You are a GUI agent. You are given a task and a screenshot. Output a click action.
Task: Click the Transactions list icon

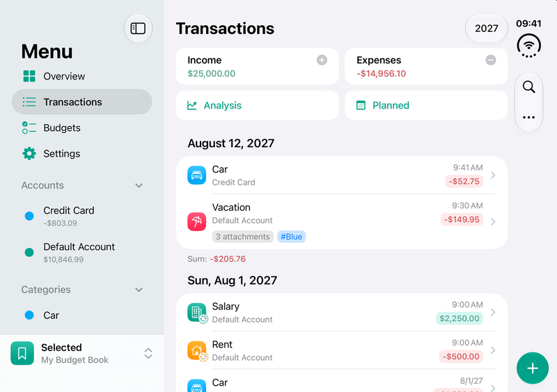[x=29, y=102]
